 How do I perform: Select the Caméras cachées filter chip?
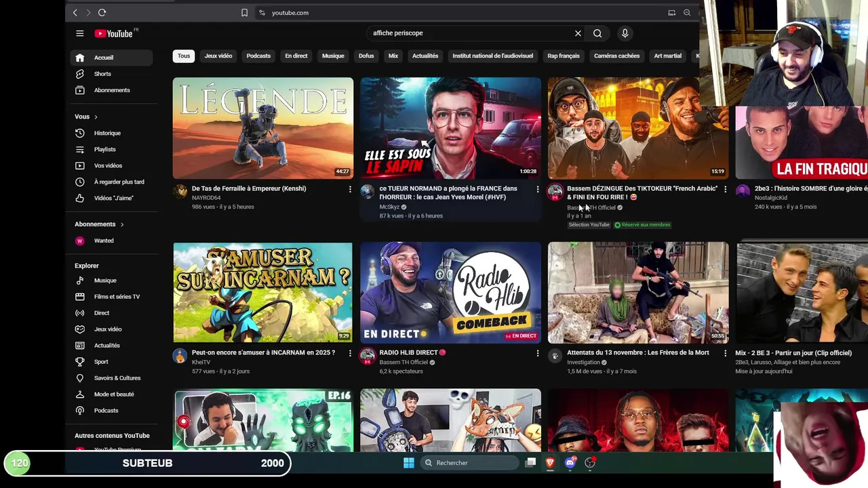tap(617, 56)
